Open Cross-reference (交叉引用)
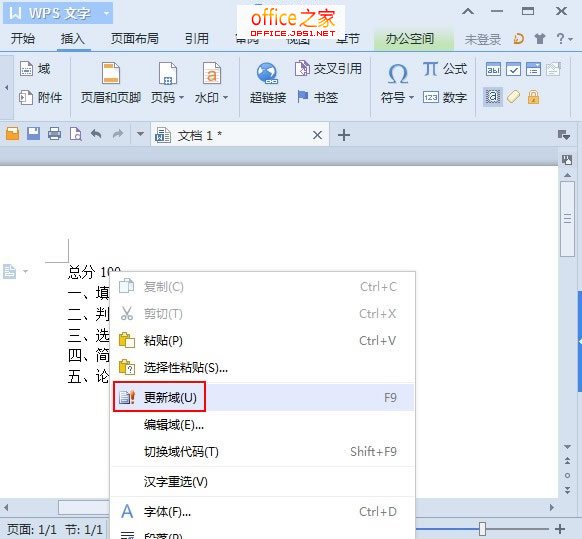 click(x=328, y=69)
